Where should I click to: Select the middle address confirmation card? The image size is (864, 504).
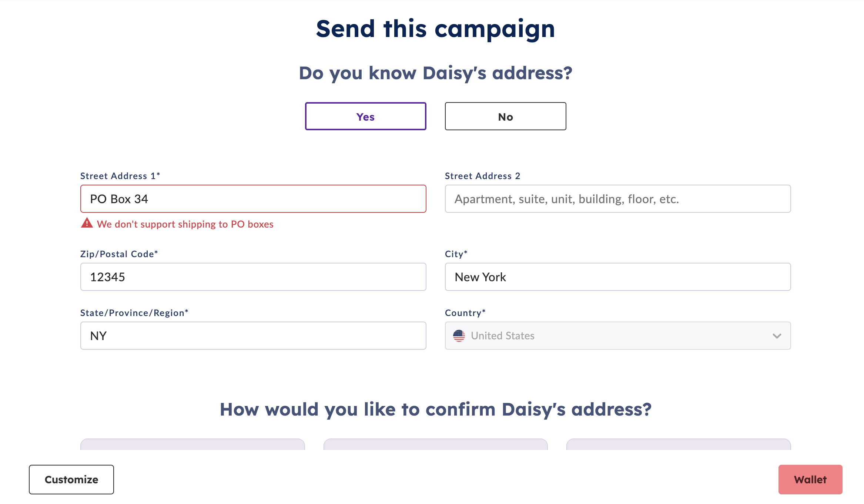click(x=436, y=444)
